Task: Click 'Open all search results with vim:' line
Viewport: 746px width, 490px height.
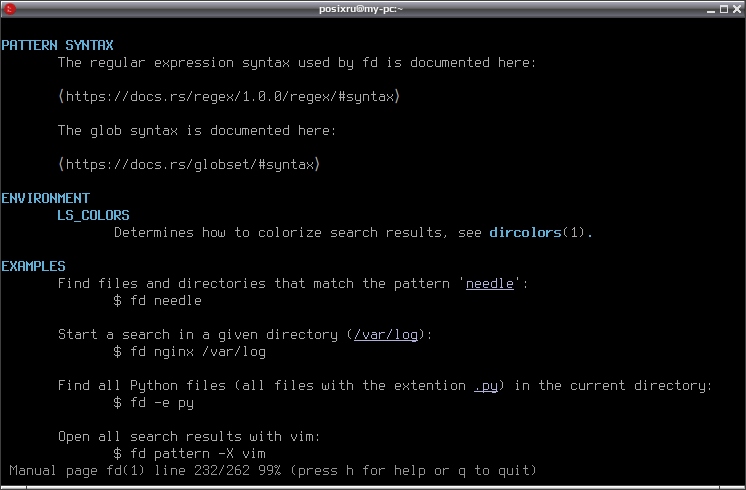Action: (189, 437)
